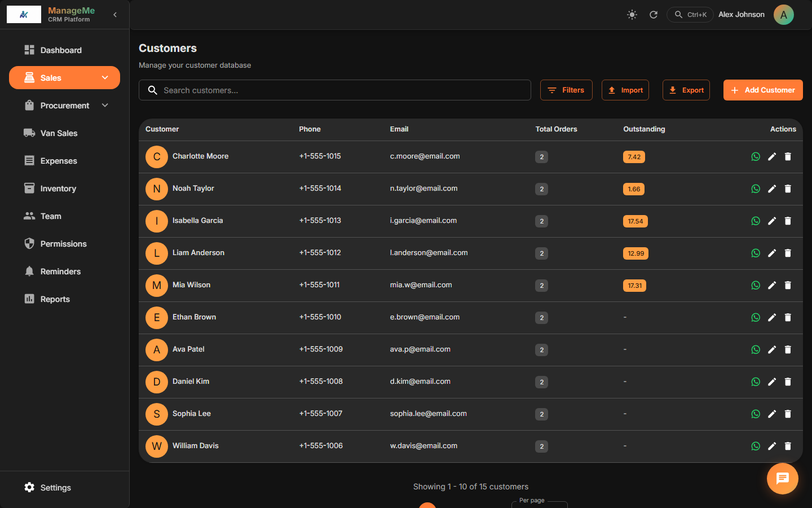Edit Noah Taylor using pencil icon
This screenshot has height=508, width=812.
(772, 189)
